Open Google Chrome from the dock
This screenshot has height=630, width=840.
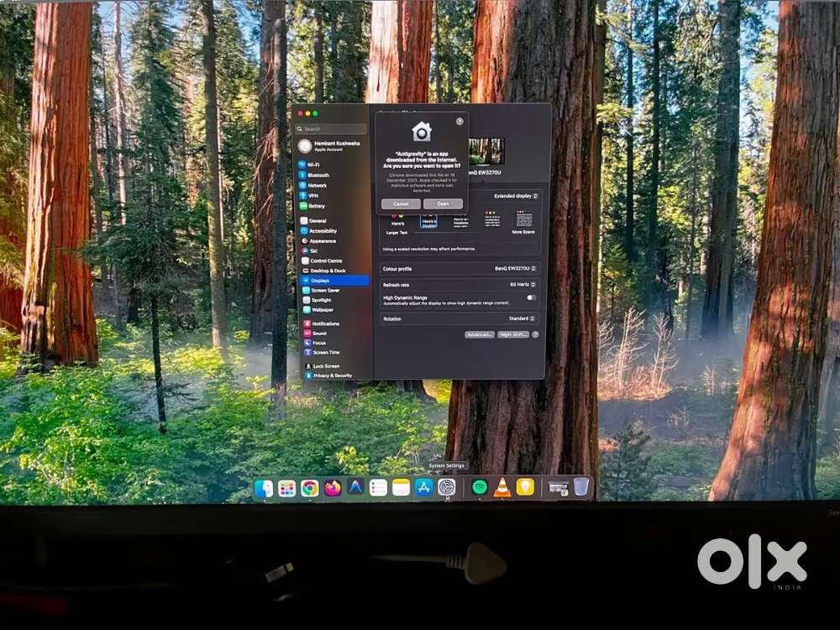(x=310, y=488)
